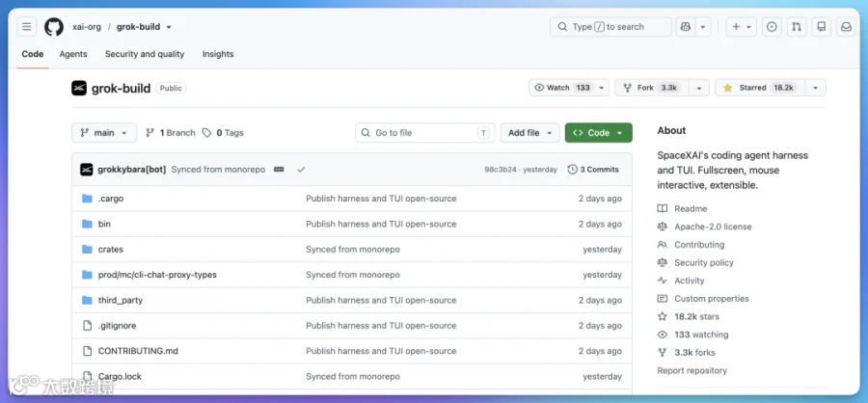This screenshot has width=868, height=403.
Task: Open the star lists dropdown arrow
Action: tap(815, 88)
